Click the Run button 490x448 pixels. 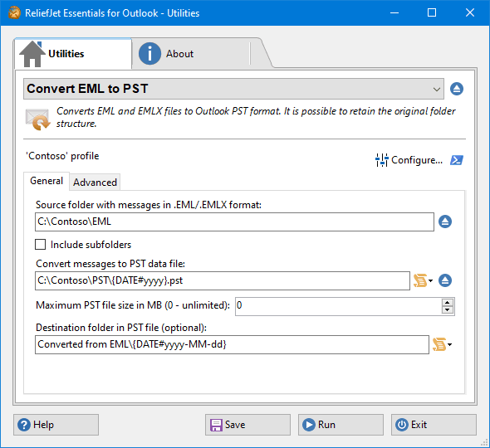click(341, 425)
